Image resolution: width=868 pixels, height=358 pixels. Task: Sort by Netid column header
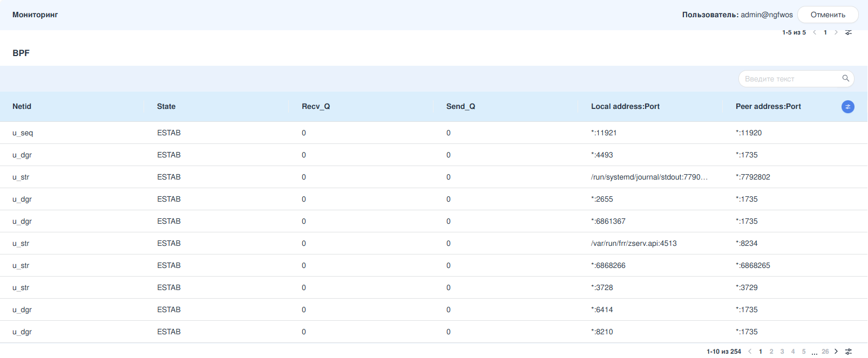point(22,106)
